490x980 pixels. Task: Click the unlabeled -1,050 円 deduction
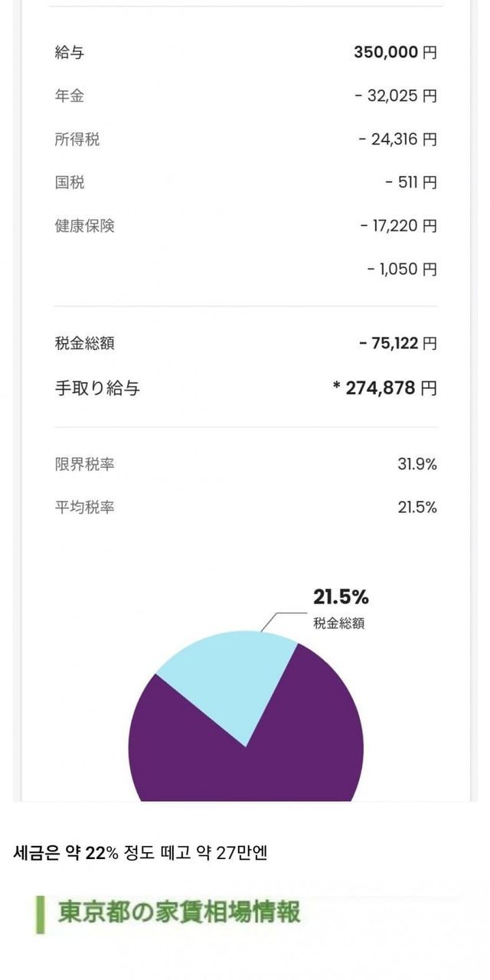tap(402, 269)
